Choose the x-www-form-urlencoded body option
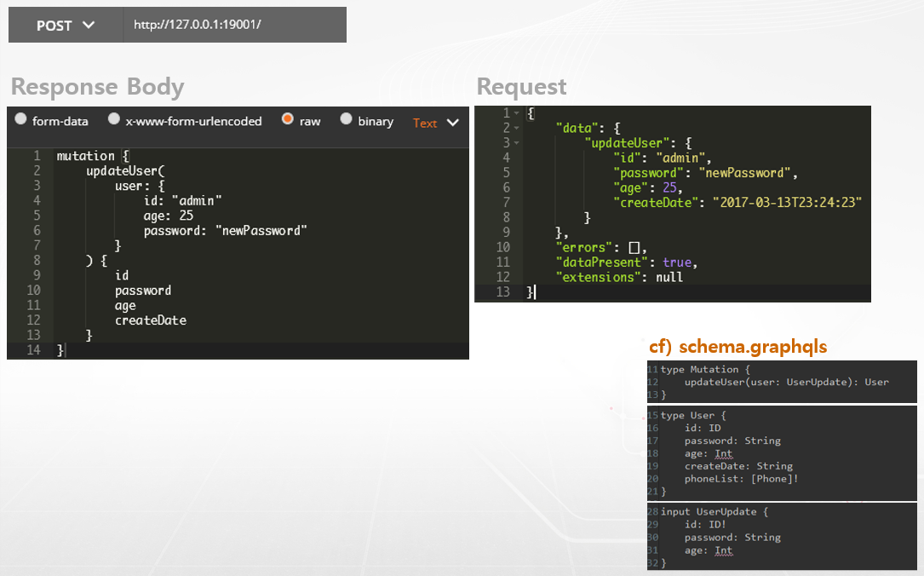924x576 pixels. point(114,120)
